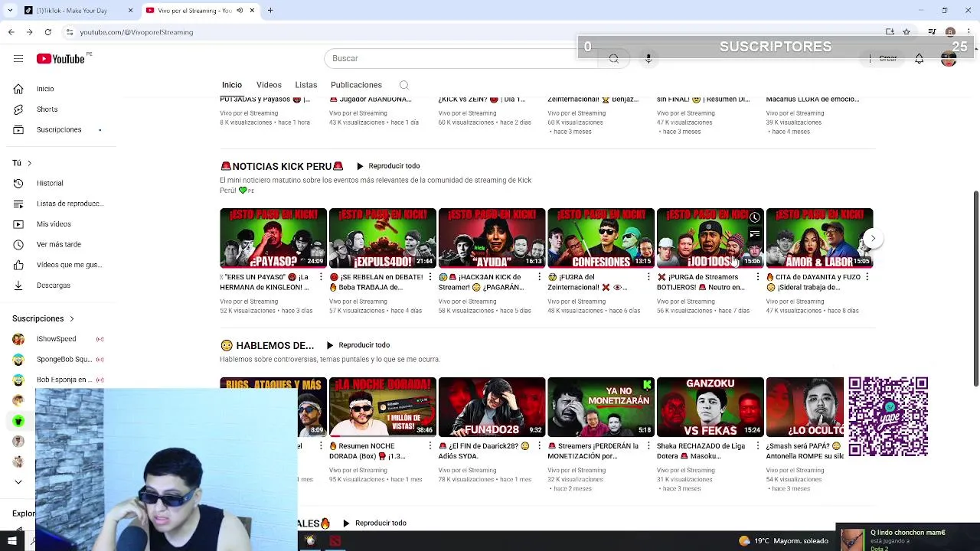The image size is (980, 551).
Task: Open options for PURGA de Streamers video
Action: tap(758, 277)
